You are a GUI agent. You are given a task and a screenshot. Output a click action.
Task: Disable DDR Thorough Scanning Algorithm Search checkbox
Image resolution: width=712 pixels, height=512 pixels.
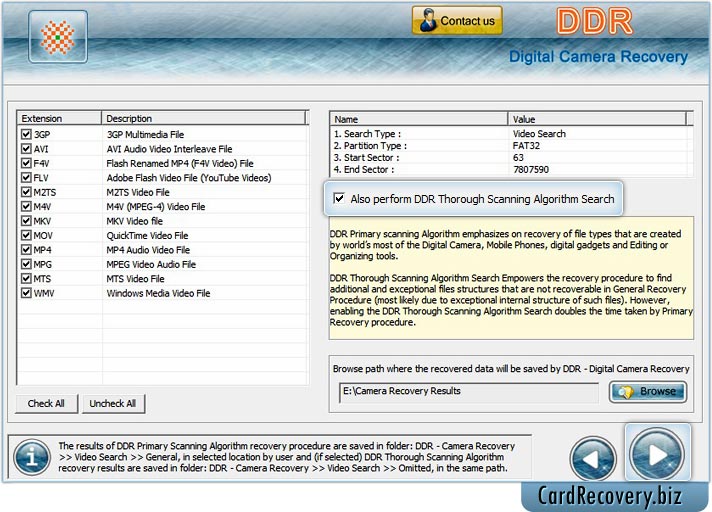(339, 198)
